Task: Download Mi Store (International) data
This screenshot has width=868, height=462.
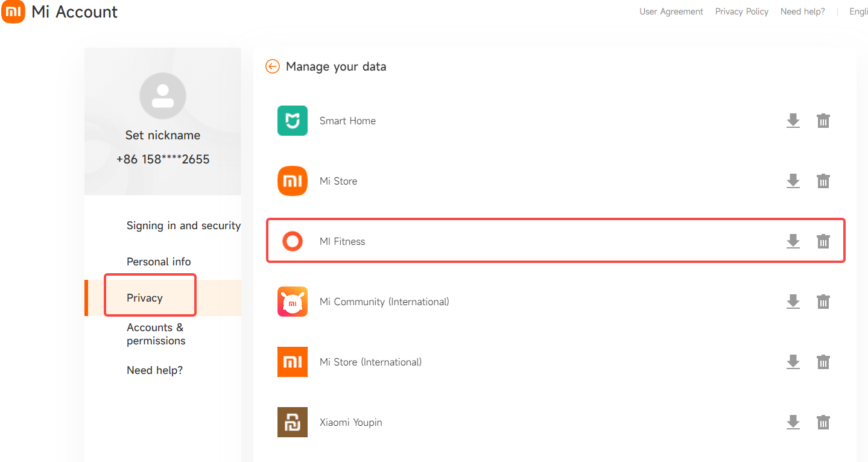Action: (x=793, y=362)
